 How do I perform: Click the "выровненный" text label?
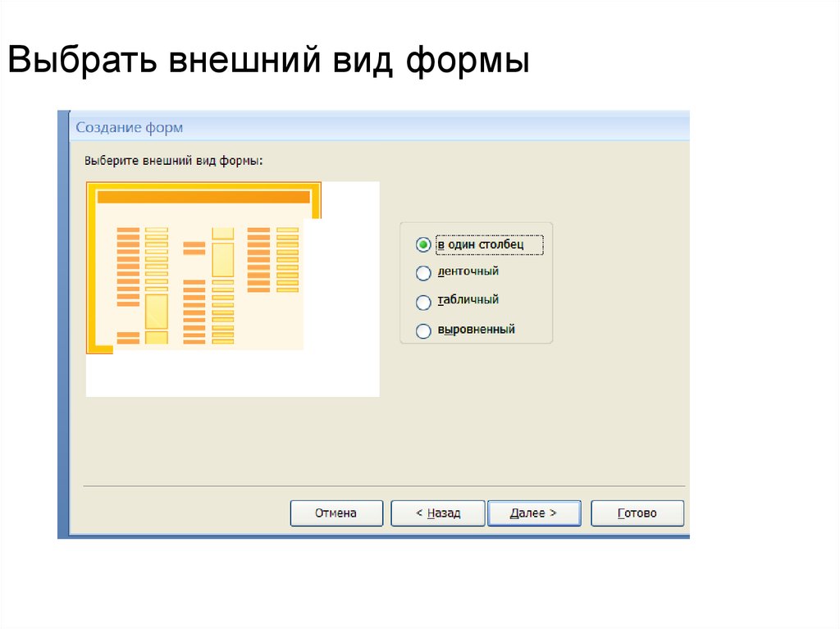(476, 330)
